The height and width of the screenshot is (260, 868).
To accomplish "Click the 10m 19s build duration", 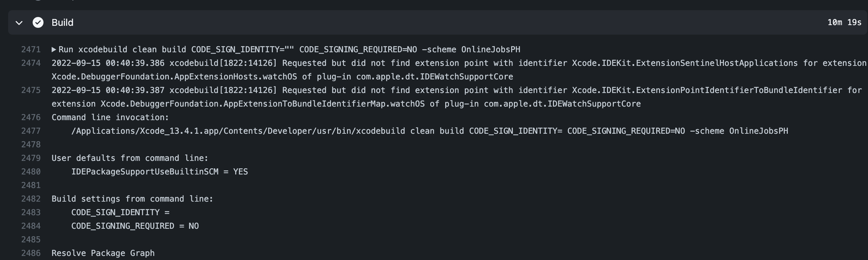I will click(844, 22).
